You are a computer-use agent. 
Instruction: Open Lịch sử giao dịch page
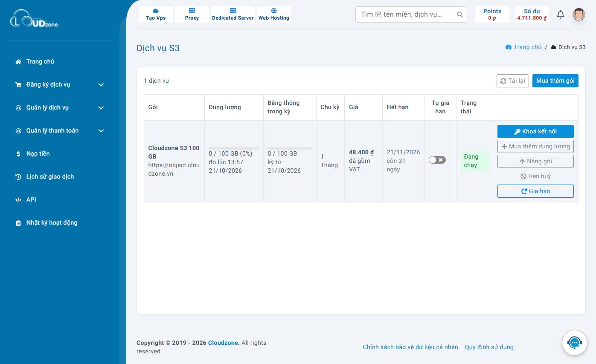60,176
